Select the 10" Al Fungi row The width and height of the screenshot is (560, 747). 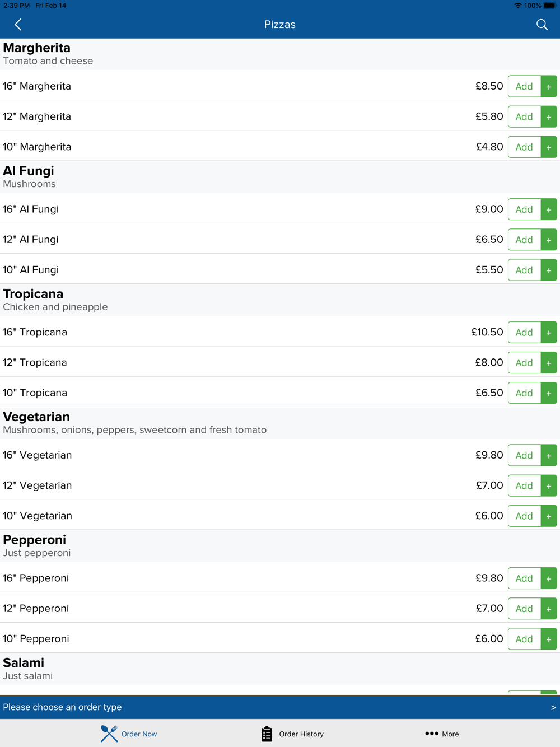point(224,270)
